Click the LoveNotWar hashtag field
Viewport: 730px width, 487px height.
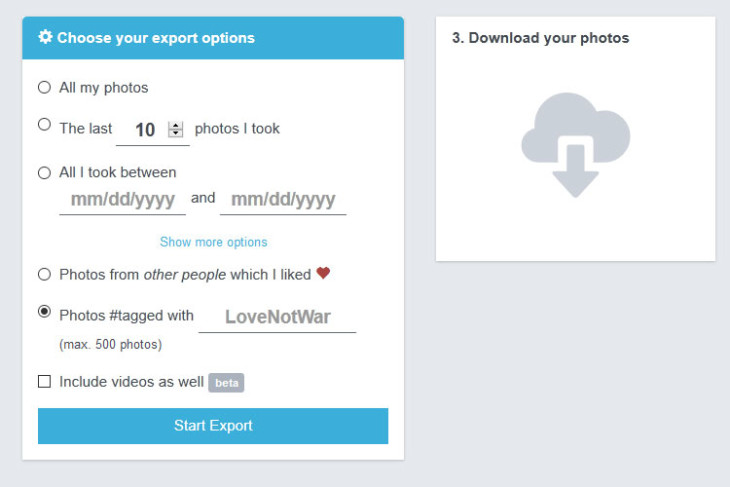pos(277,318)
